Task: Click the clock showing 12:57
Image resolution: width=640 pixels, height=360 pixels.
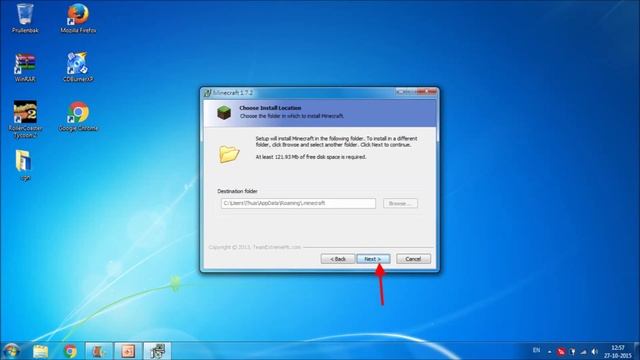Action: [x=618, y=351]
